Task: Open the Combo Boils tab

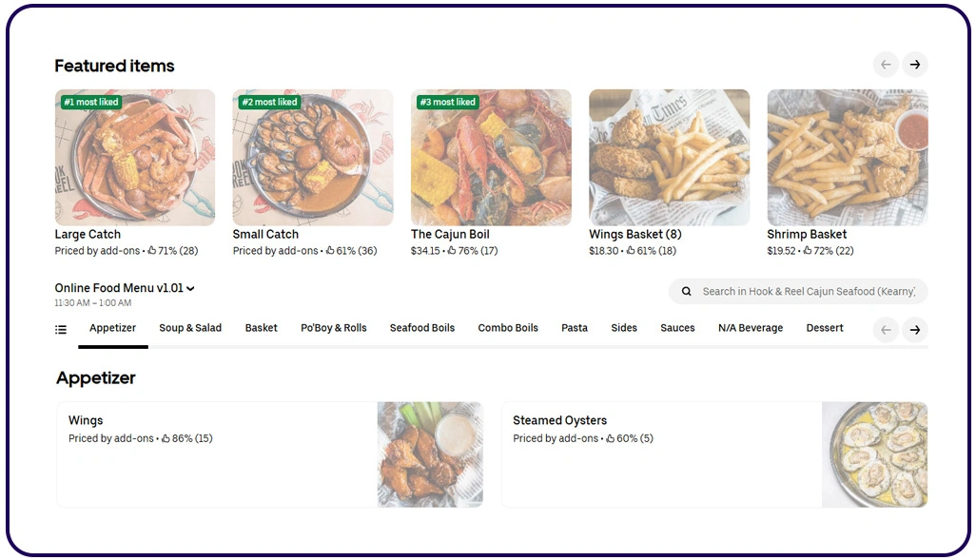Action: tap(508, 328)
